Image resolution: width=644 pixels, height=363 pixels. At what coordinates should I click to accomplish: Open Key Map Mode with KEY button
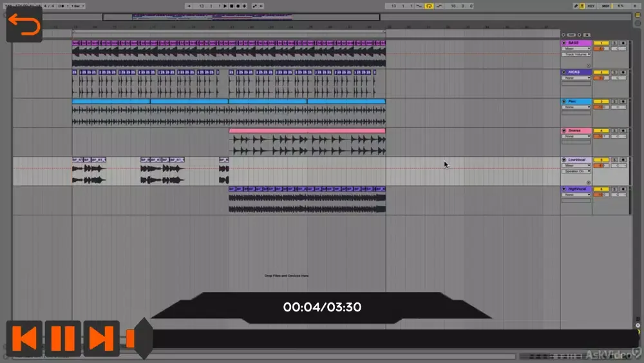point(591,6)
